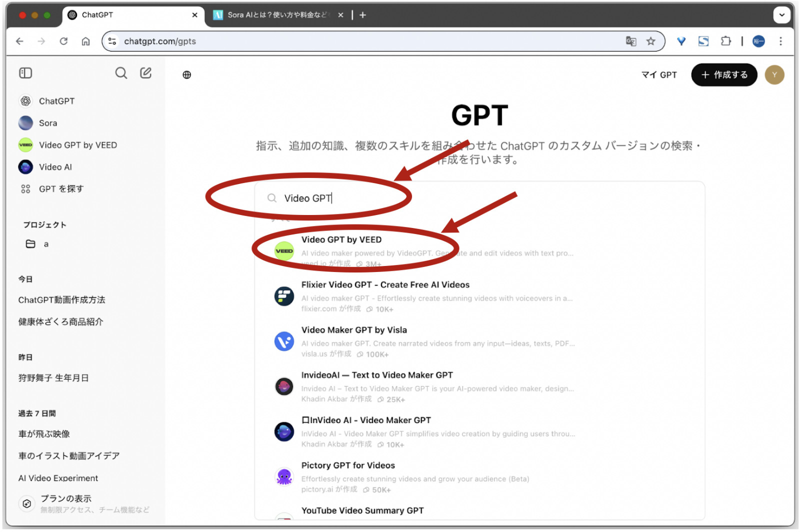Open chat ChatGPT動画作成方法
This screenshot has height=532, width=800.
coord(62,300)
